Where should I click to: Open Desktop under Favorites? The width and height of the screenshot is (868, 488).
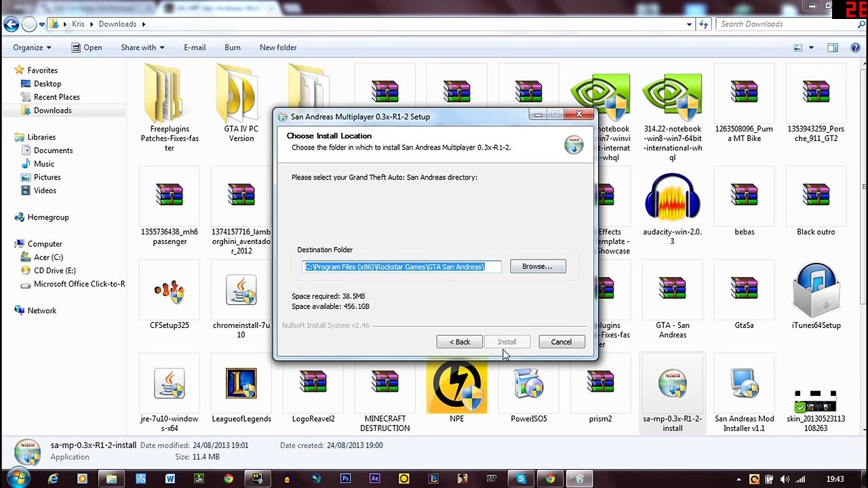pyautogui.click(x=47, y=83)
